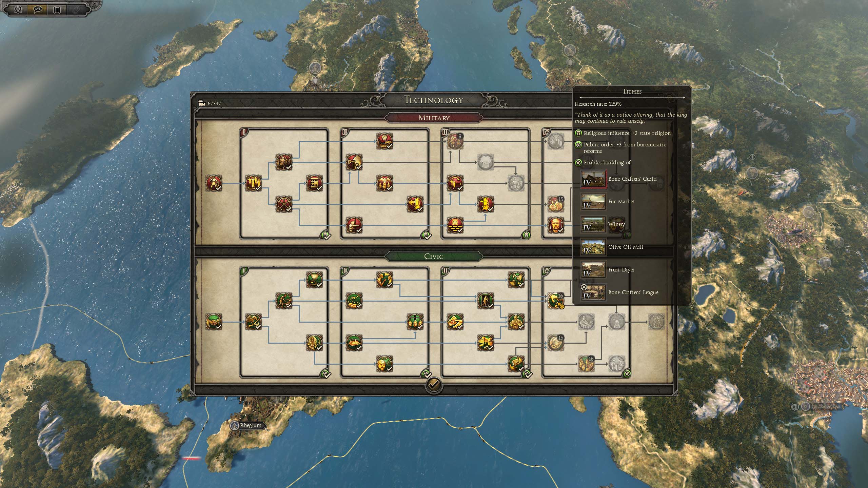The height and width of the screenshot is (488, 868).
Task: Click Military tier III helmet badge
Action: [527, 235]
